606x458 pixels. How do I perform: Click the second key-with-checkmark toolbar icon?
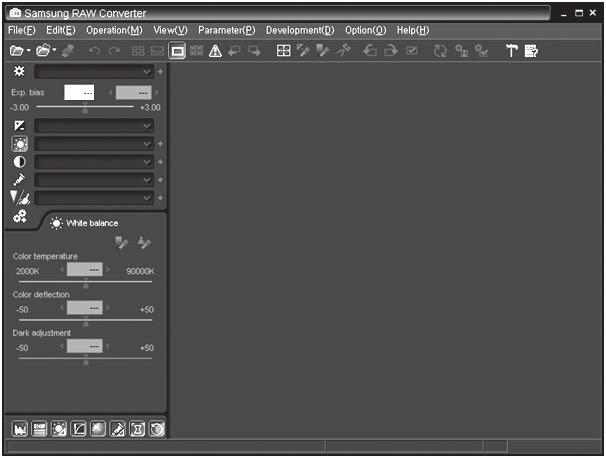point(481,51)
